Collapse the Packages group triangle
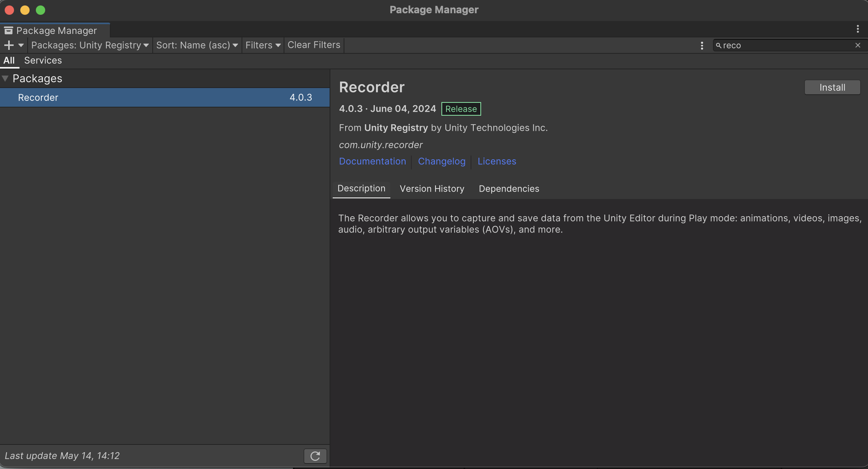Viewport: 868px width, 469px height. pyautogui.click(x=5, y=78)
